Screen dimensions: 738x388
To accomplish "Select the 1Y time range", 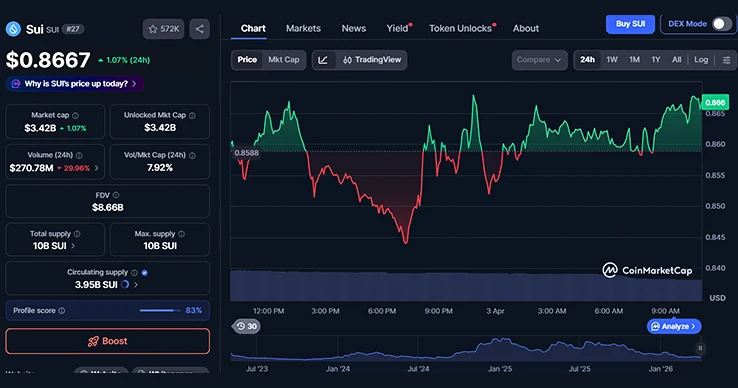I will [x=656, y=60].
